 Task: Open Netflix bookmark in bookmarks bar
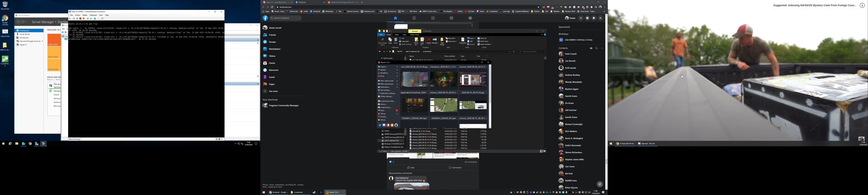tap(459, 11)
